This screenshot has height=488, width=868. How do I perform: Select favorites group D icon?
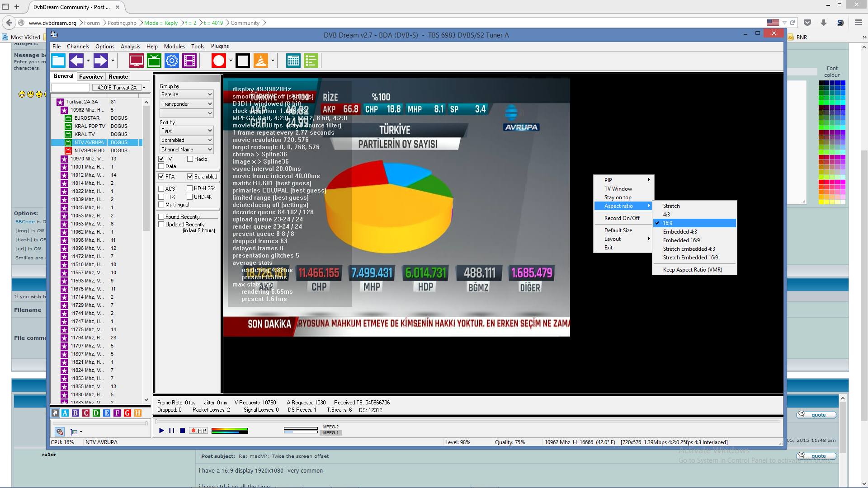96,413
